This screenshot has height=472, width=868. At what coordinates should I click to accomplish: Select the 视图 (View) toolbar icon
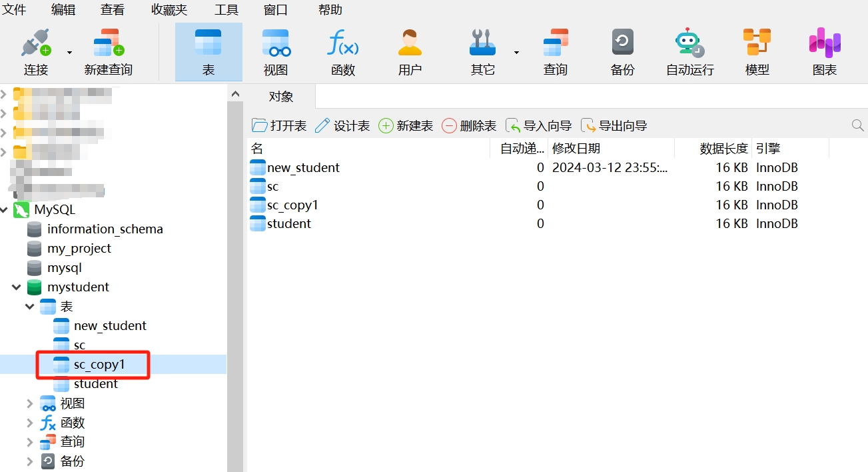click(276, 44)
